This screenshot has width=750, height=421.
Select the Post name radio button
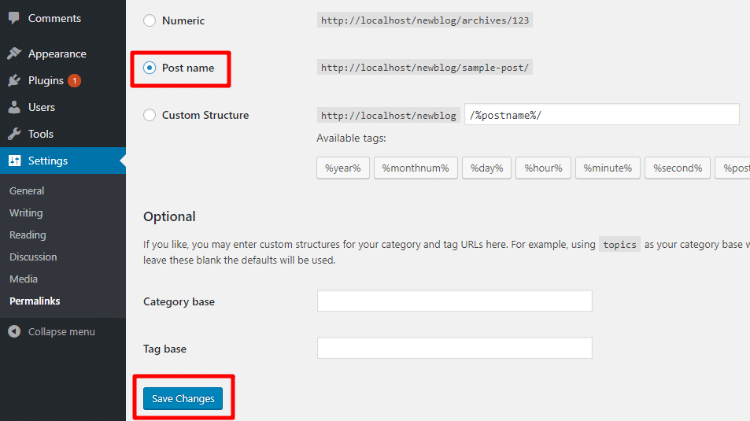coord(150,68)
